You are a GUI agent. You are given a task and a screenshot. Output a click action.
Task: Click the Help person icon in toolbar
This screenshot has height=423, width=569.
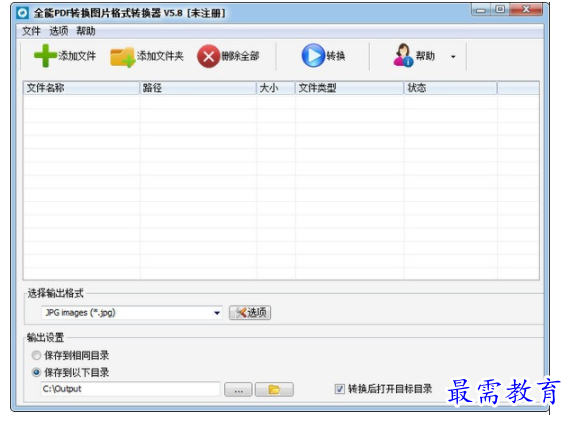tap(403, 55)
